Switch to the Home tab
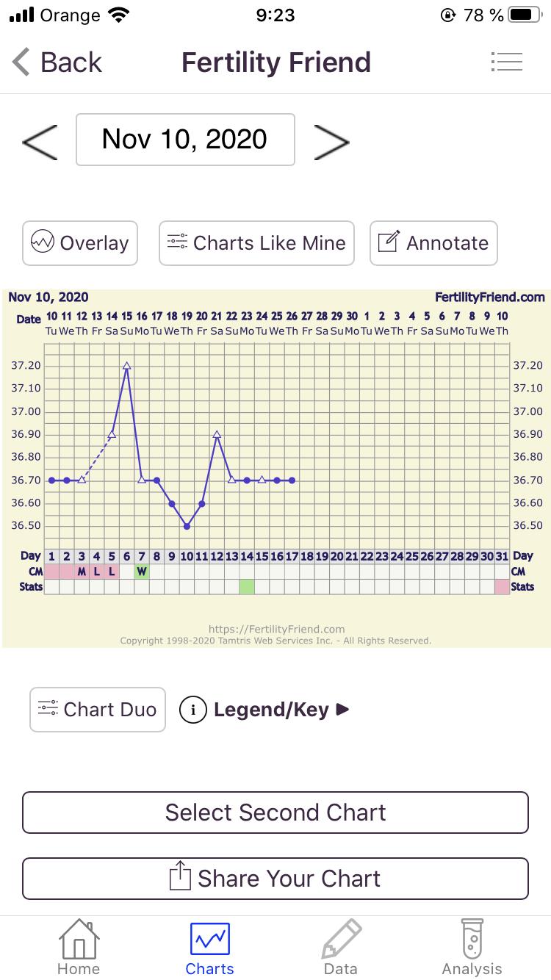Viewport: 551px width, 980px height. 79,948
